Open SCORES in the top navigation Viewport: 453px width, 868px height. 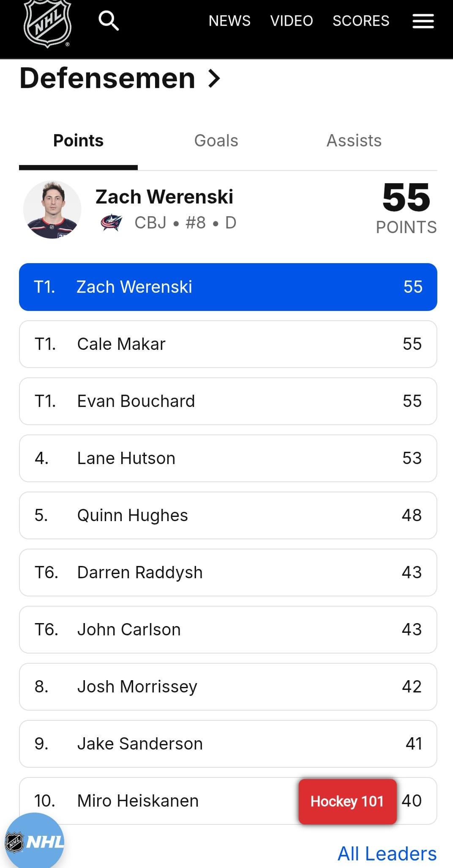[361, 21]
